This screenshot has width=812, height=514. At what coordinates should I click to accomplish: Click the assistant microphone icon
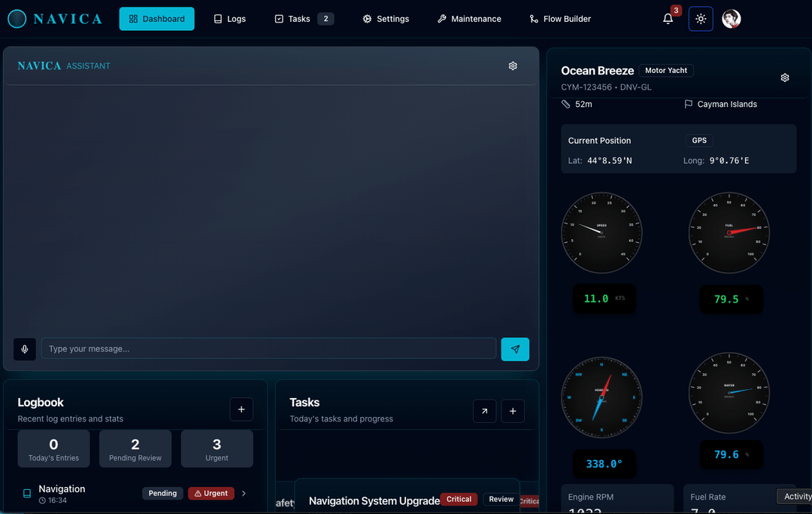(x=24, y=349)
